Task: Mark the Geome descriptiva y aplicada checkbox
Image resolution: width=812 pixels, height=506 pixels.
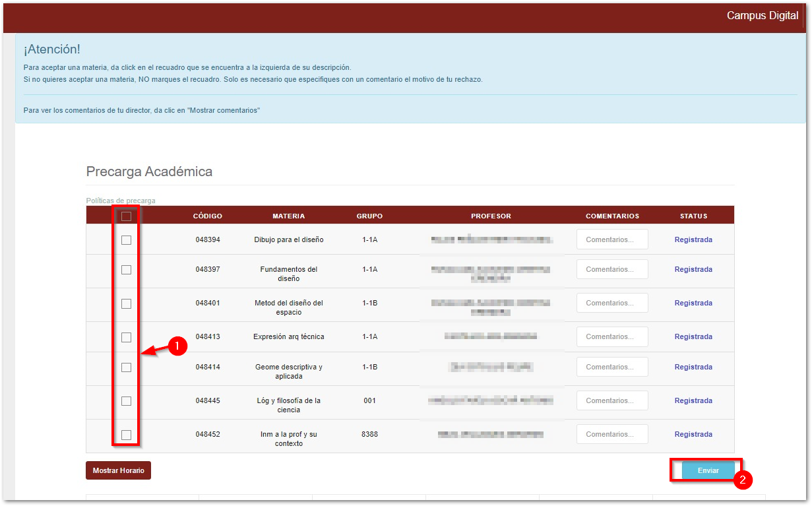Action: point(126,367)
